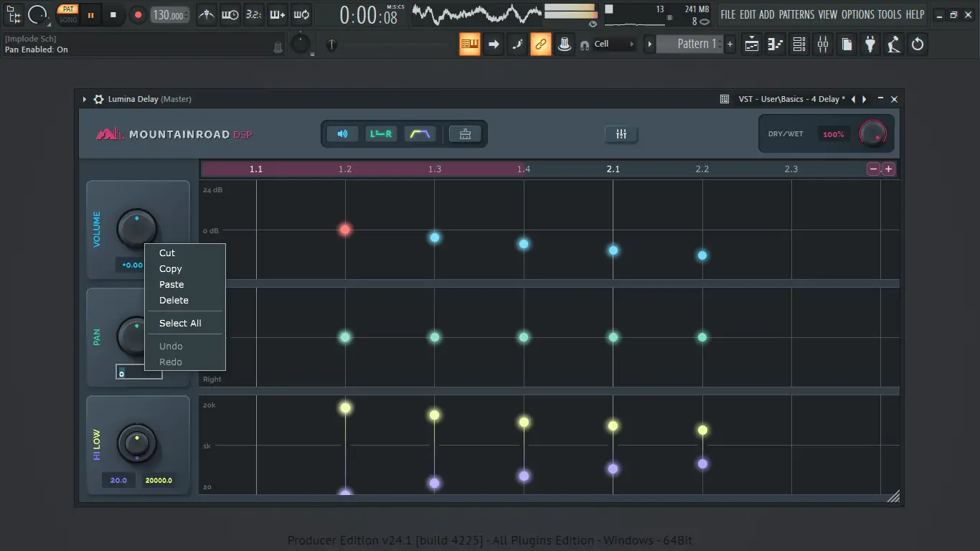Click the tempo 130.000 field
Viewport: 980px width, 551px height.
170,15
